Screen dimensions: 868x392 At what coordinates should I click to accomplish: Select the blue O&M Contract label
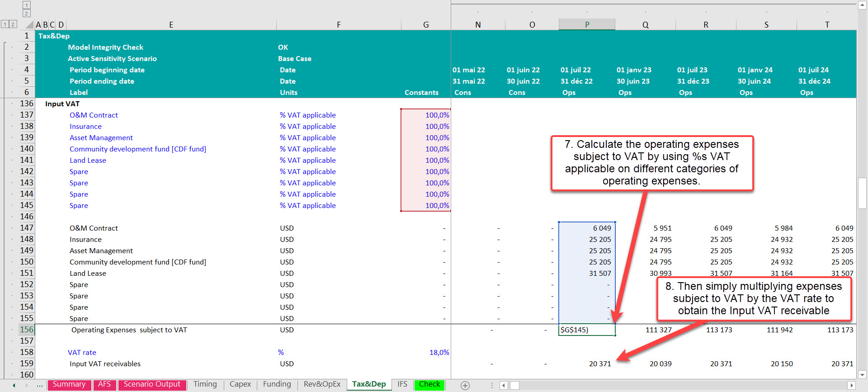click(94, 115)
